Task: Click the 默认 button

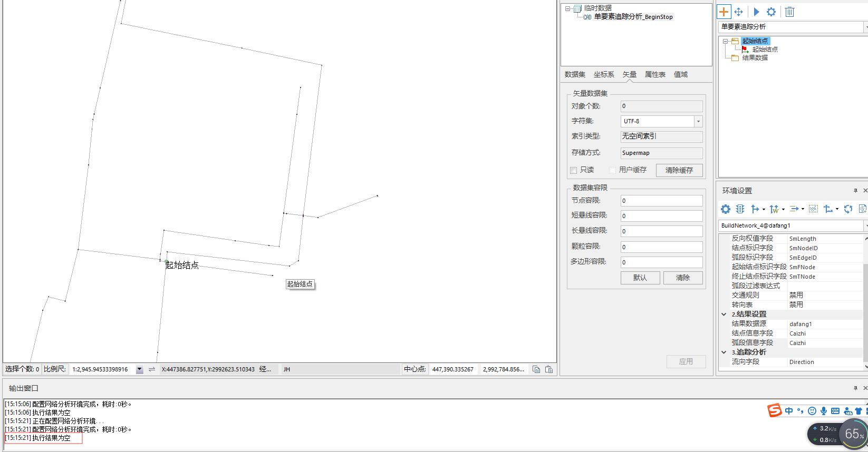Action: point(640,278)
